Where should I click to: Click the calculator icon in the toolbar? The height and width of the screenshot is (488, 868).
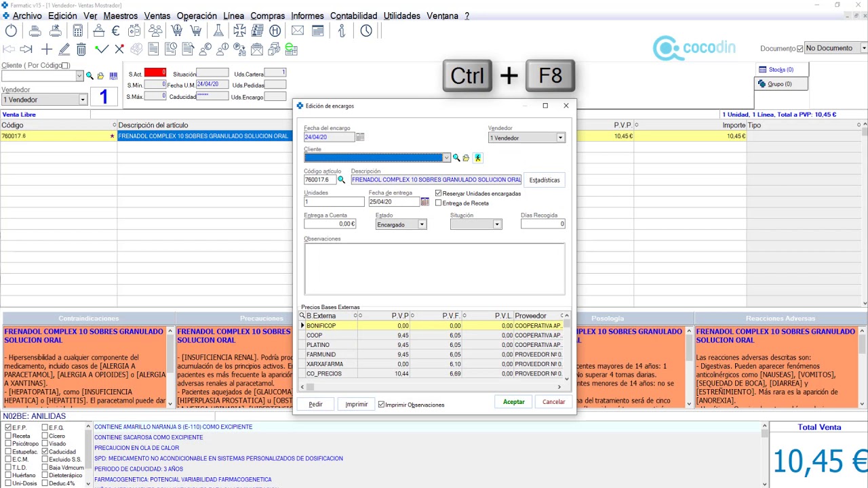click(78, 30)
